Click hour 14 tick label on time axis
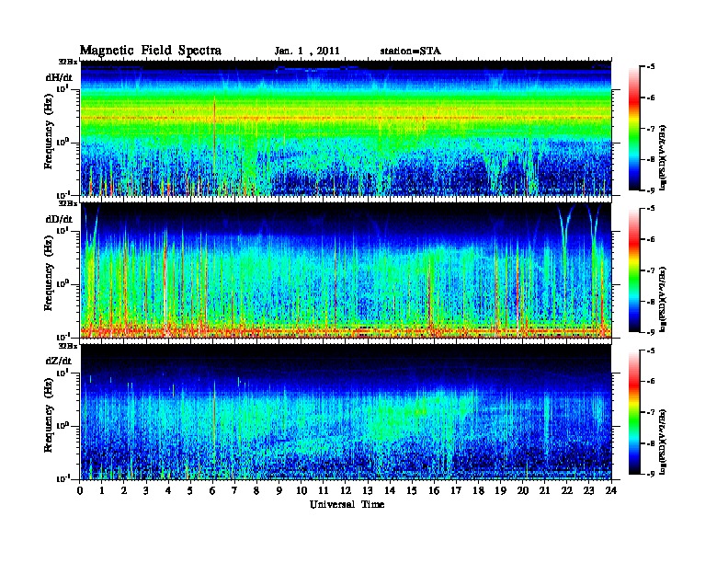Screen dimensions: 728x563 click(x=390, y=490)
